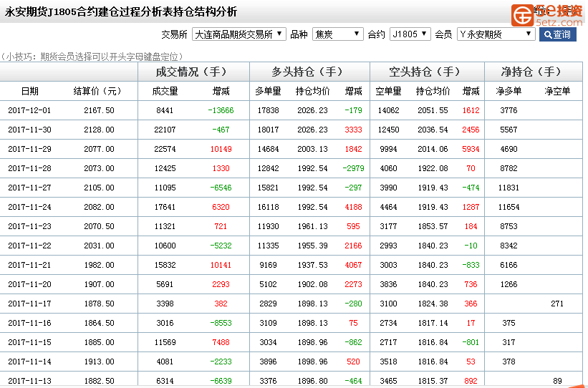Select date cell 2017-11-29
The width and height of the screenshot is (588, 388).
point(29,149)
